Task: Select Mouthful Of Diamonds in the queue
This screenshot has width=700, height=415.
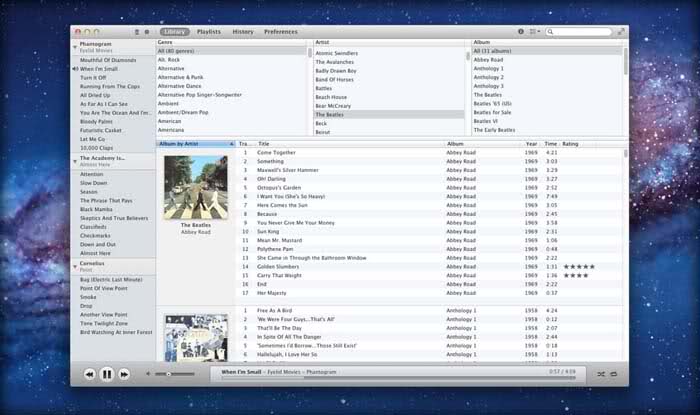Action: pyautogui.click(x=108, y=60)
